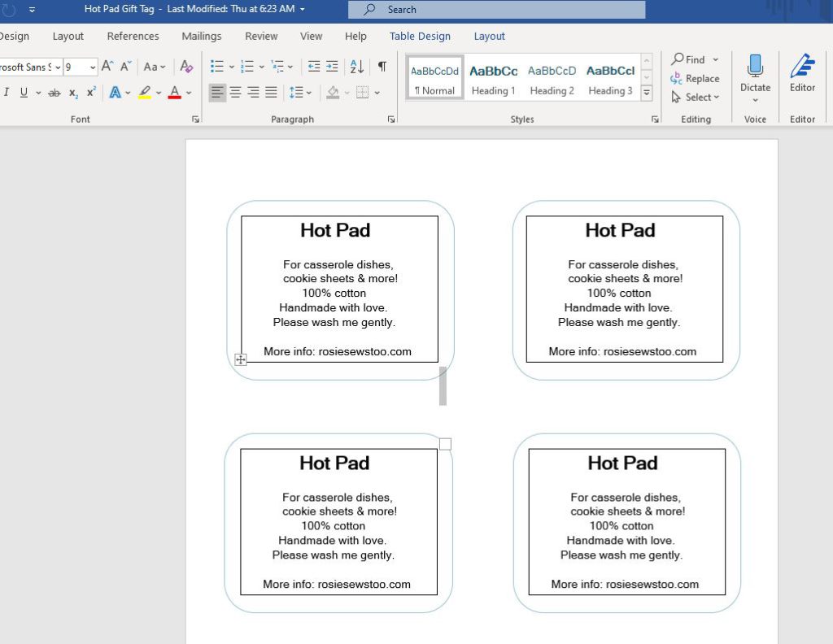Open the Mailings ribbon tab
Viewport: 833px width, 644px height.
tap(202, 36)
